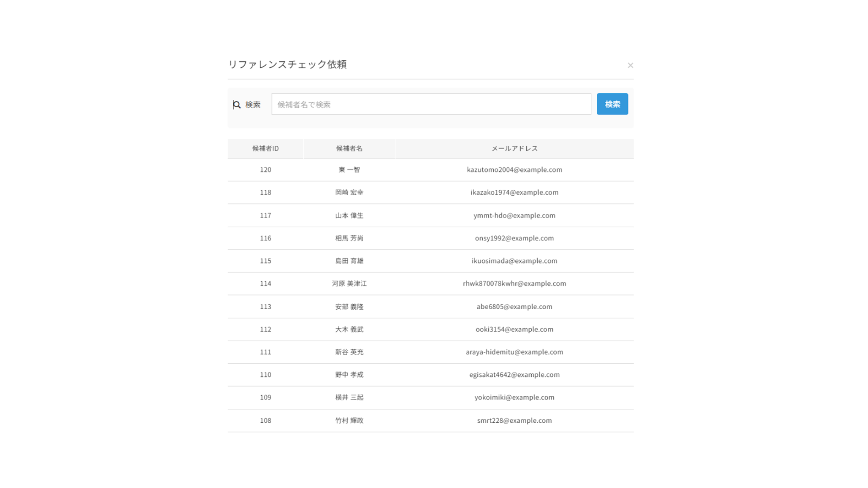Click email ikuosimada@example.com
Viewport: 868px width, 488px height.
coord(514,261)
